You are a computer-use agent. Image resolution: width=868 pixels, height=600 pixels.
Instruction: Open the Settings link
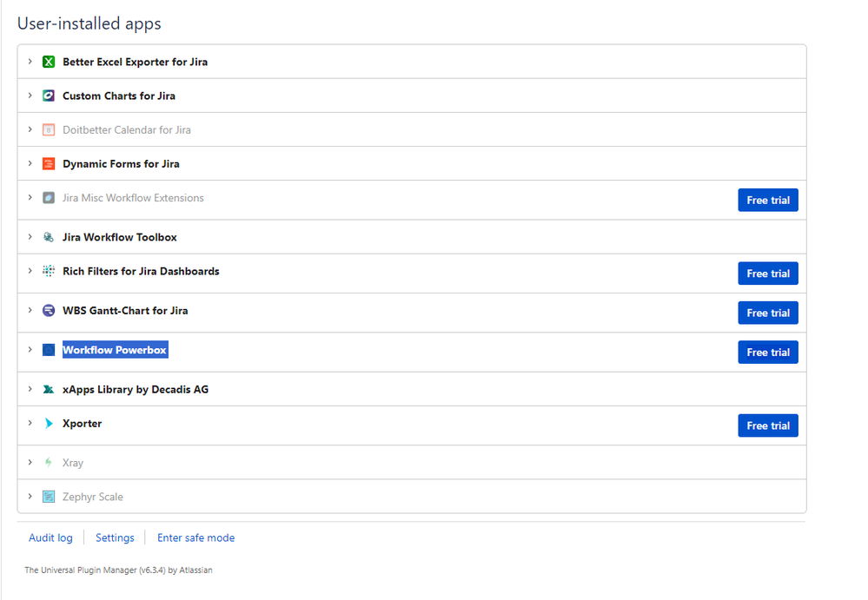pyautogui.click(x=115, y=537)
